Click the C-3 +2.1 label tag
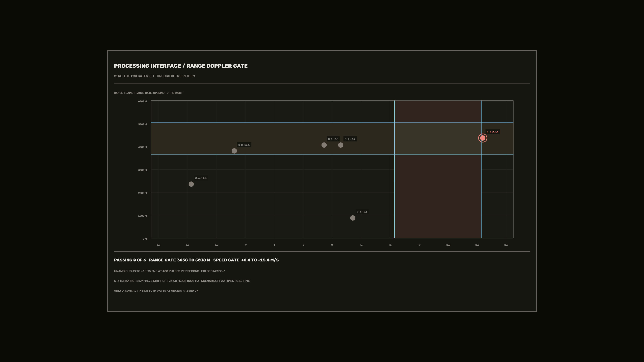This screenshot has width=644, height=362. (362, 212)
